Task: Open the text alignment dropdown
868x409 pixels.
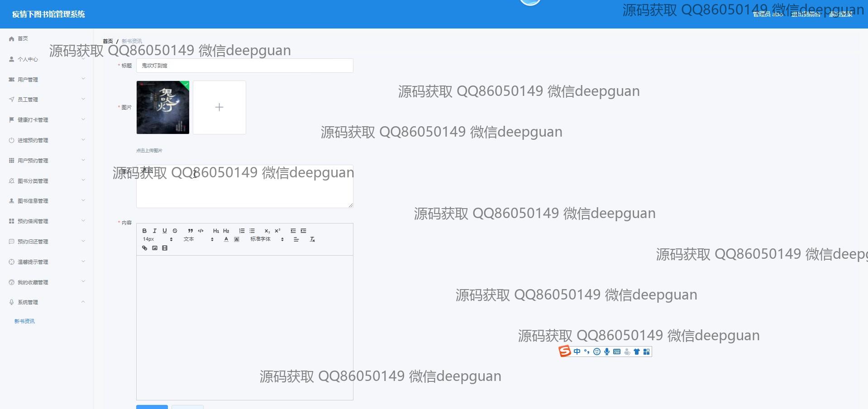Action: [296, 239]
